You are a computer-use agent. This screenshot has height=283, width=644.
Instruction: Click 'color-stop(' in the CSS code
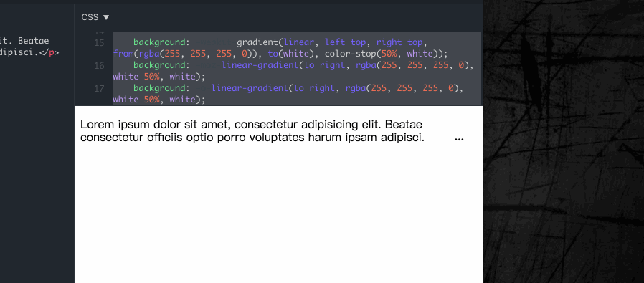click(x=353, y=54)
